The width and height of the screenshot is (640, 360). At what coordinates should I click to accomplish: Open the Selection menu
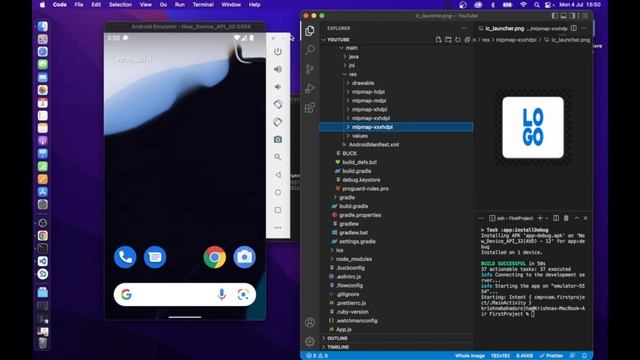click(x=120, y=4)
